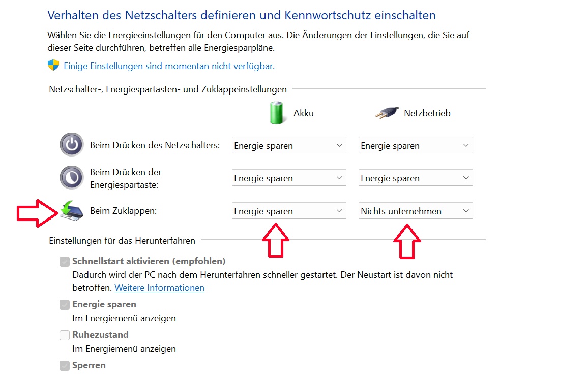The height and width of the screenshot is (375, 588).
Task: Open Energiespartaste dropdown under Netzbetrieb
Action: click(x=415, y=178)
